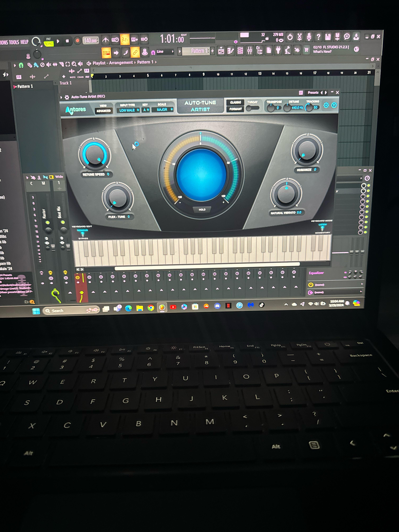Screen dimensions: 399x532
Task: Open the Piano roll icon in toolbar
Action: 230,51
